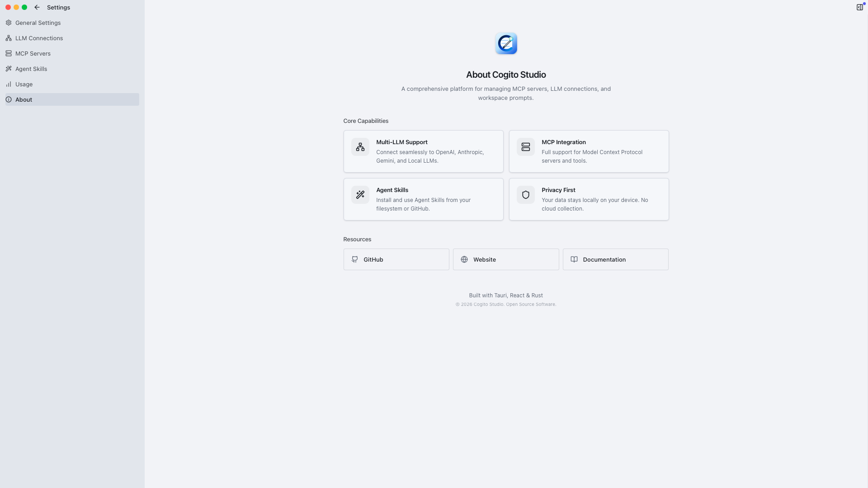Click the Agent Skills wand icon in sidebar
The image size is (868, 488).
click(x=9, y=69)
